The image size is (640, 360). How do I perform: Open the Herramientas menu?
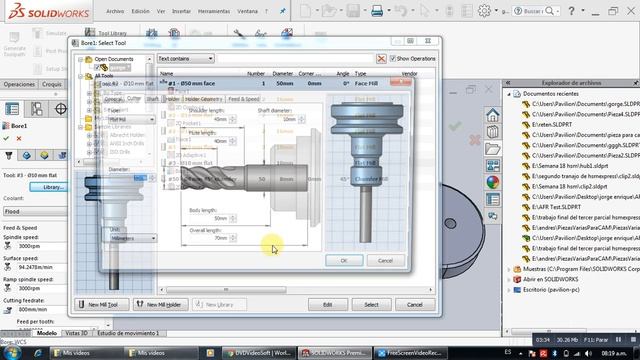pyautogui.click(x=214, y=11)
